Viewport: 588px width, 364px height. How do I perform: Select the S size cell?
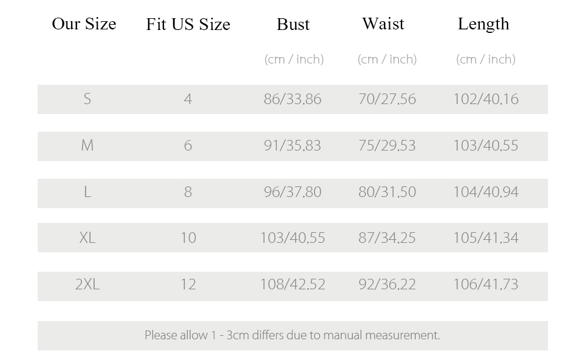[87, 99]
